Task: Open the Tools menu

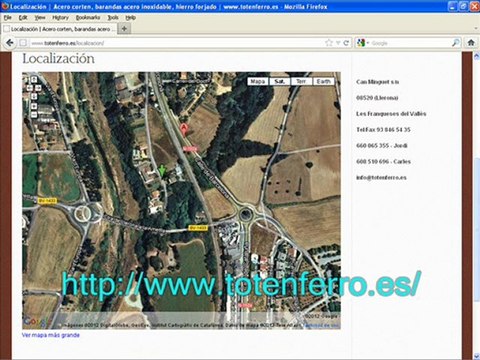Action: (x=113, y=18)
